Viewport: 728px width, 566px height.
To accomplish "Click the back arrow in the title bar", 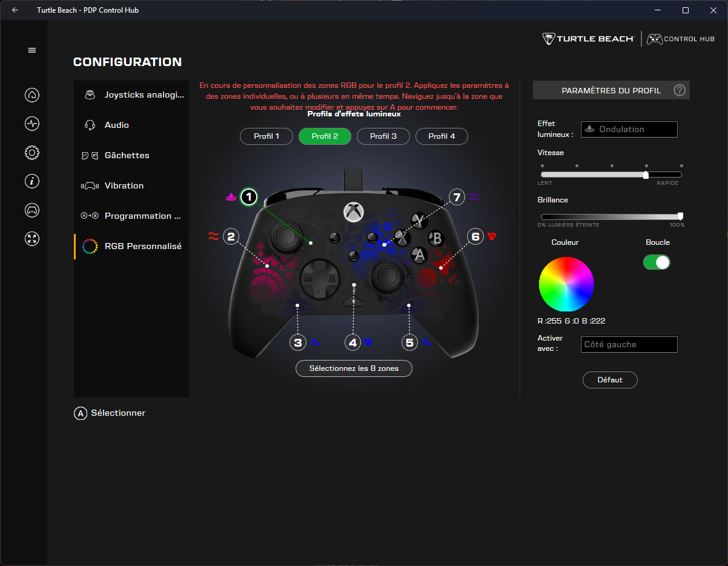I will [x=15, y=10].
